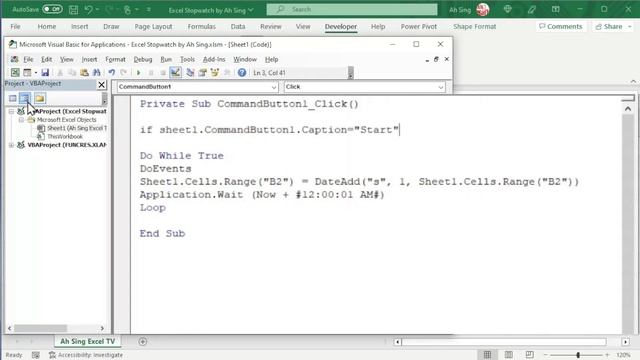The image size is (640, 360).
Task: Open the Project Explorer toolbar icon
Action: [x=190, y=73]
